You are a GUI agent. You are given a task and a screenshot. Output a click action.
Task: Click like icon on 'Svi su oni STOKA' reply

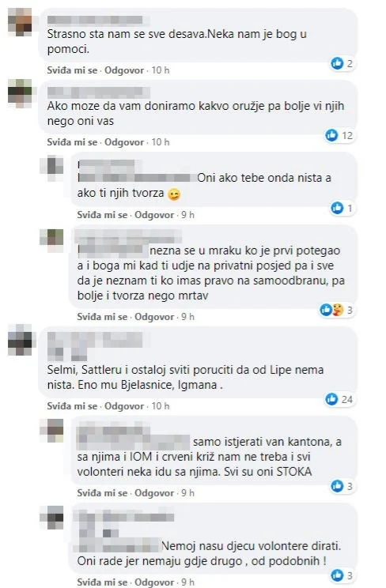[x=337, y=486]
